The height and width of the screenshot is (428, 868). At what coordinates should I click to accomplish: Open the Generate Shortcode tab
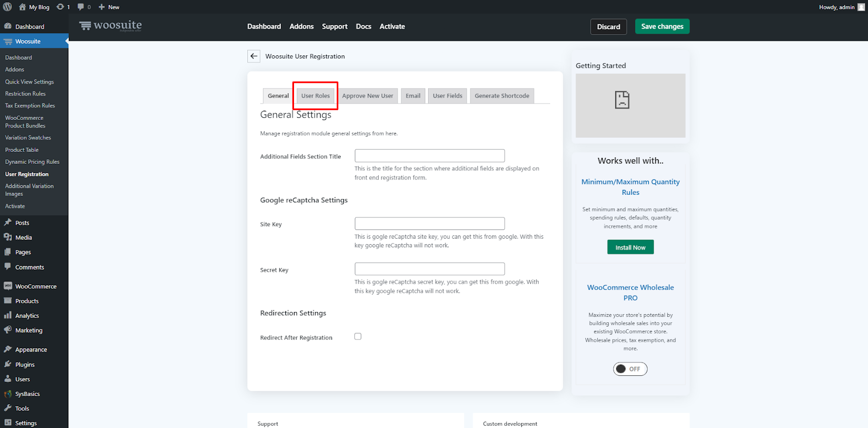[x=502, y=95]
